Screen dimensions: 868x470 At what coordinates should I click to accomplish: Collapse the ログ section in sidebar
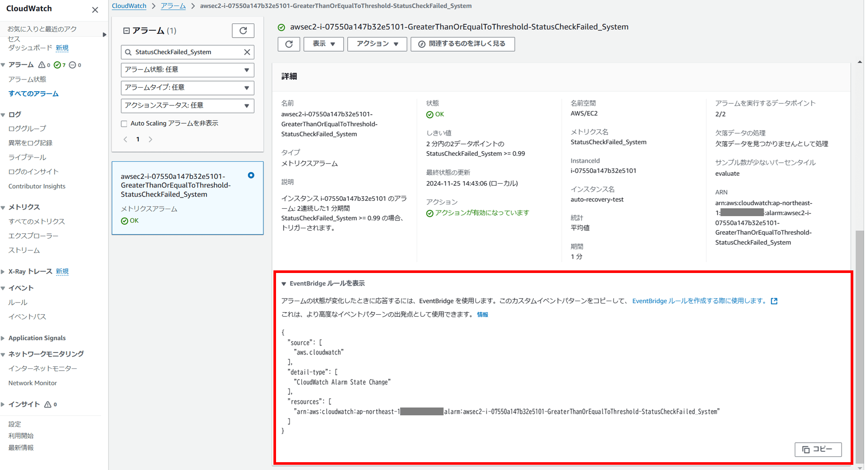[x=3, y=115]
